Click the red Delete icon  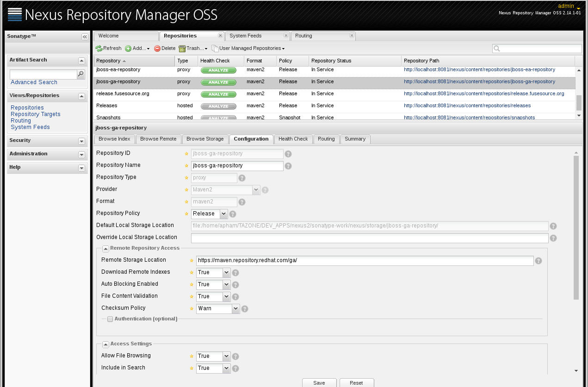point(157,49)
